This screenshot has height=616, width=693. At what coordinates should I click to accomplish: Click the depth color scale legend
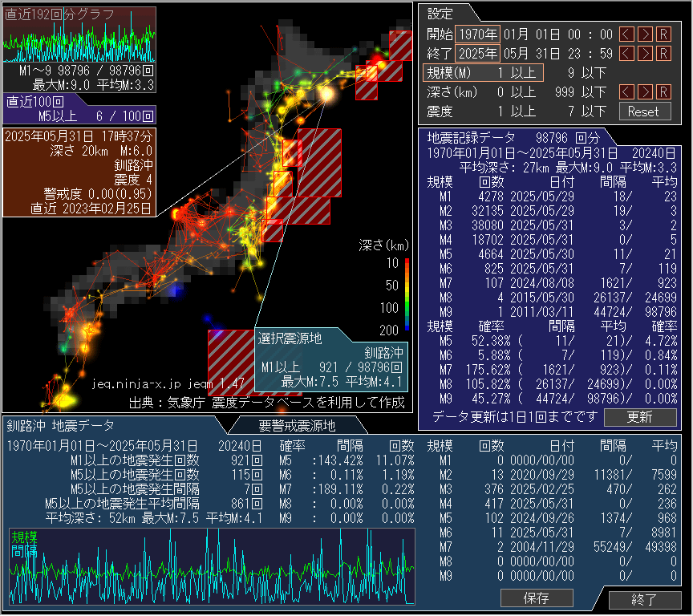point(407,294)
